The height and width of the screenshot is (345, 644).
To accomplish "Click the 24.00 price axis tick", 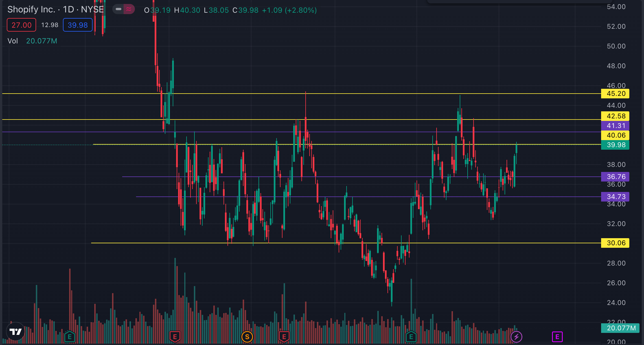I will tap(616, 303).
